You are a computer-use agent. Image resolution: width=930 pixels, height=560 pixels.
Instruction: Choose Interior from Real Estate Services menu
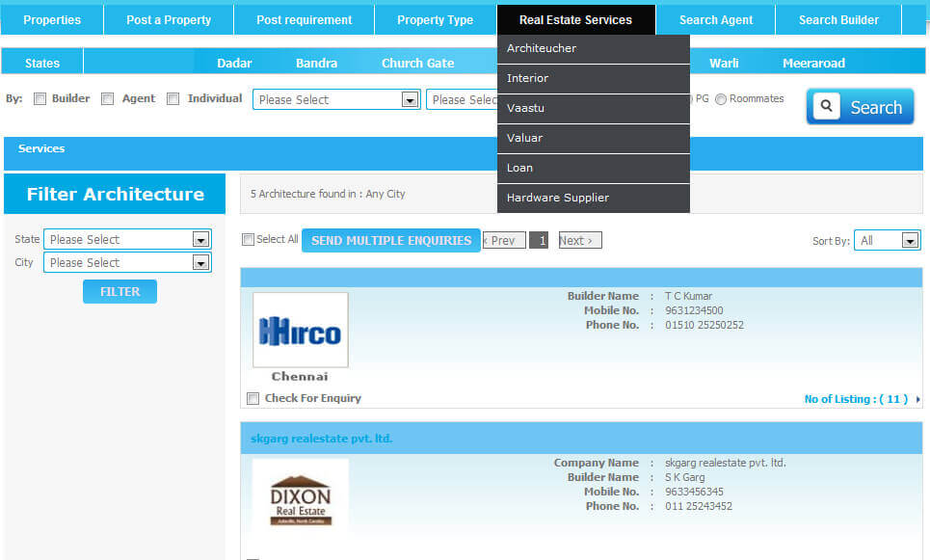tap(528, 78)
